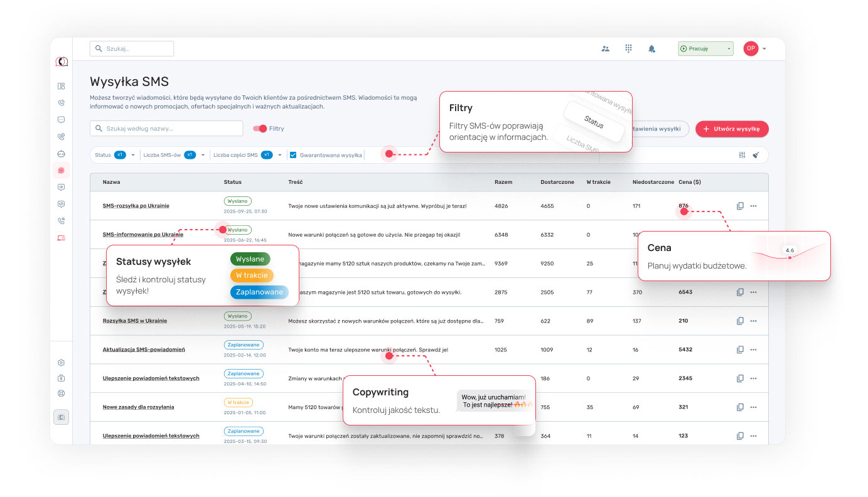Open the settings gear in the sidebar
Viewport: 868px width, 497px height.
point(62,363)
